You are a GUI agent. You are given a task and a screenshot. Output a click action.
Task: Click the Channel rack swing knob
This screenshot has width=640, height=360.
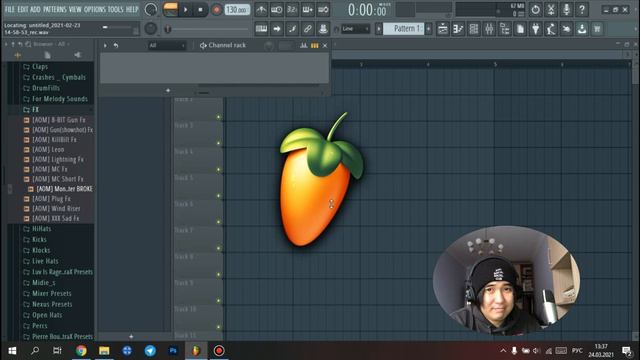click(x=269, y=46)
